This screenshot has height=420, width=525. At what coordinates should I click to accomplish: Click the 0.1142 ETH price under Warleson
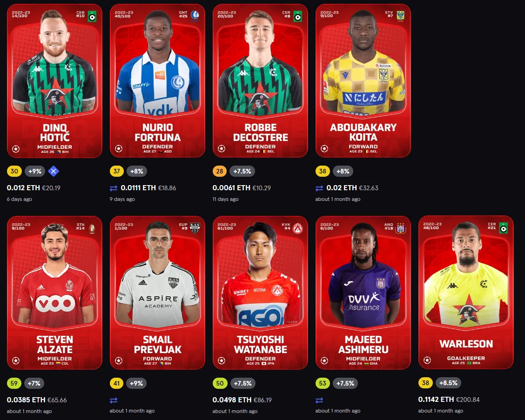436,400
